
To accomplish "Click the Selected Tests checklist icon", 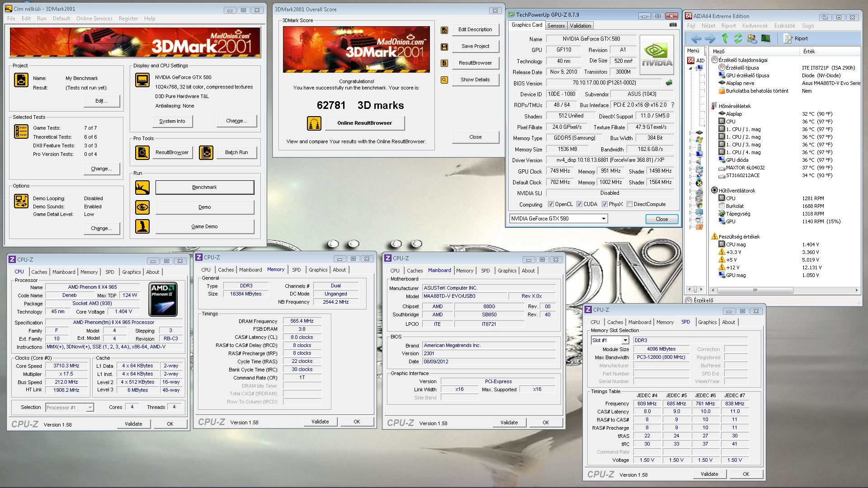I will [x=21, y=131].
